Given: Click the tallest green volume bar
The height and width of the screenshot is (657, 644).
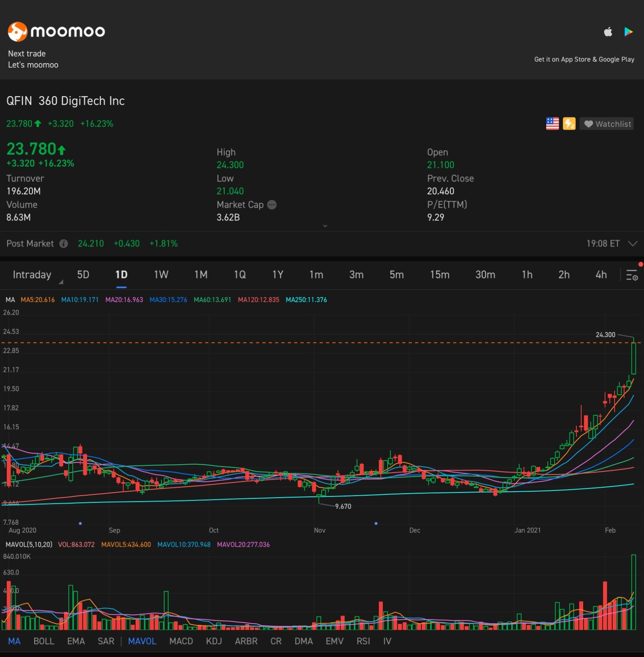Looking at the screenshot, I should (x=634, y=592).
